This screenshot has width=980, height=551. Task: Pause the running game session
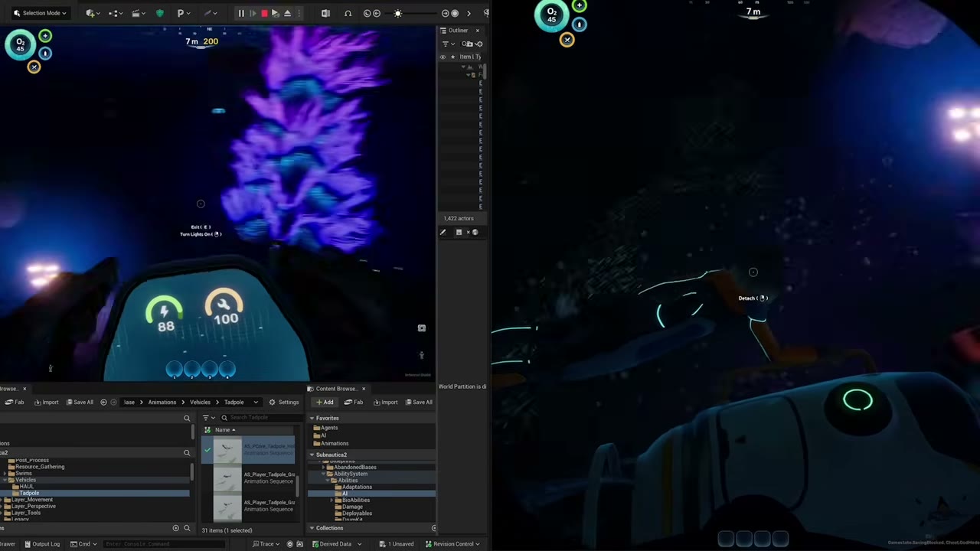tap(241, 13)
